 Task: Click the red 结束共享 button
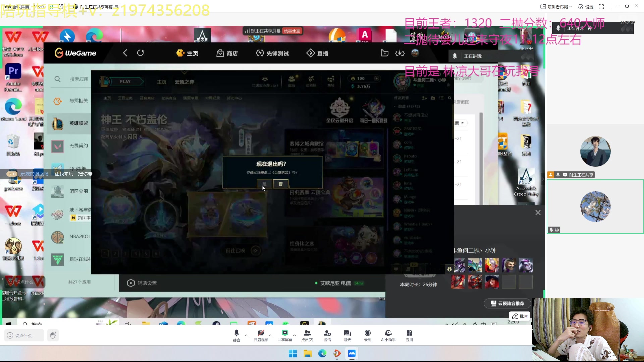[x=292, y=31]
